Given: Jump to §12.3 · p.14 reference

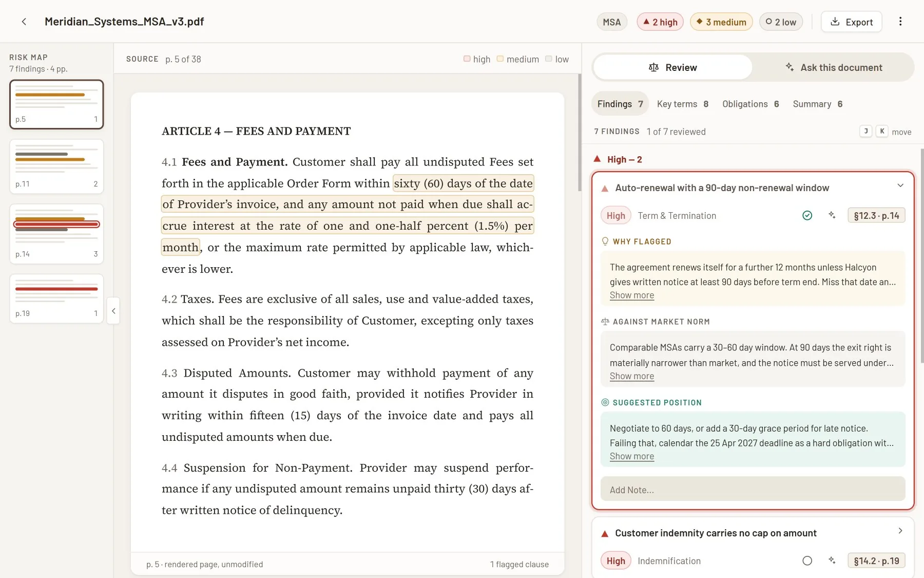Looking at the screenshot, I should 876,215.
